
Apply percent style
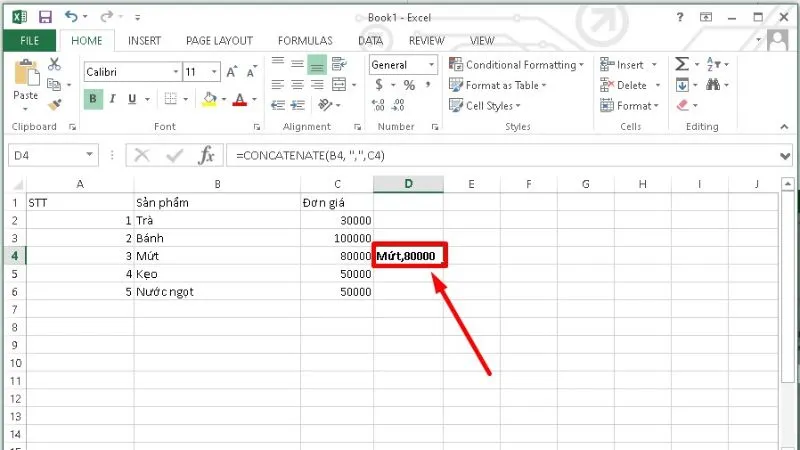(409, 85)
